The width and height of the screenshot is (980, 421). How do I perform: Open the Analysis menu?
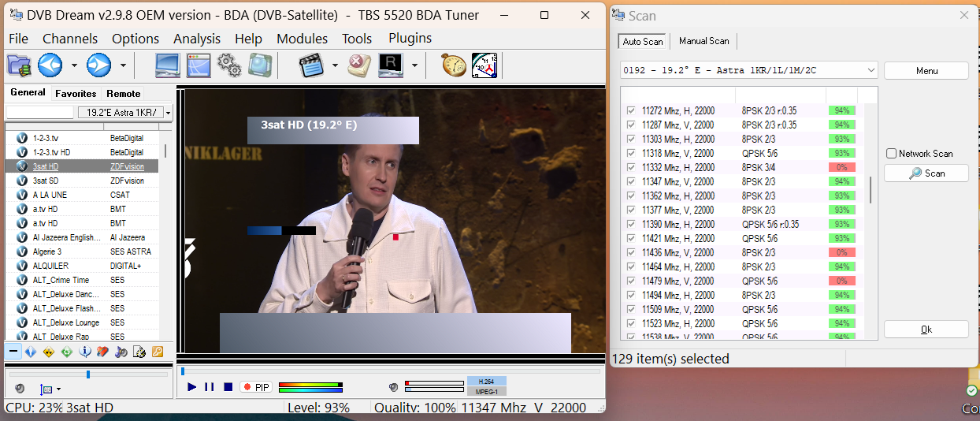(197, 39)
